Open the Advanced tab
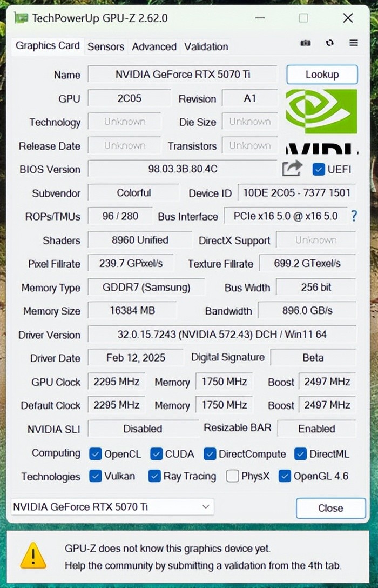This screenshot has width=378, height=588. tap(154, 46)
